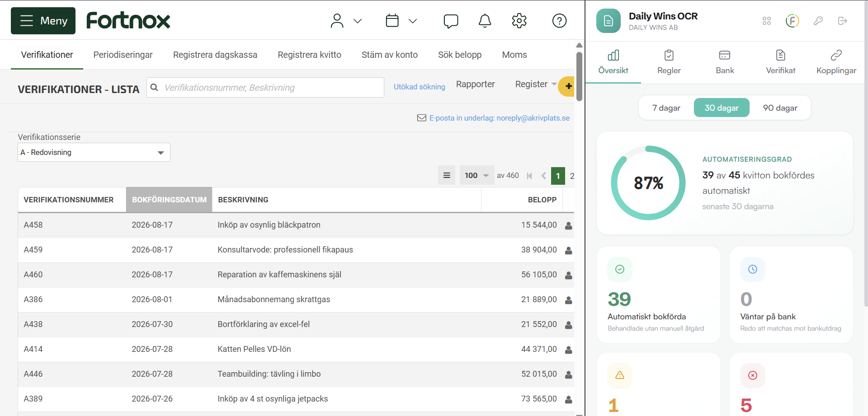Open the Verifikat tab
Screen dimensions: 868x416
pyautogui.click(x=781, y=62)
